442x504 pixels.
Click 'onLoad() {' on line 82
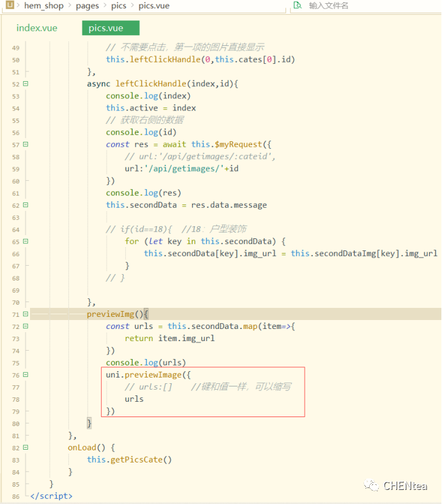tap(91, 448)
